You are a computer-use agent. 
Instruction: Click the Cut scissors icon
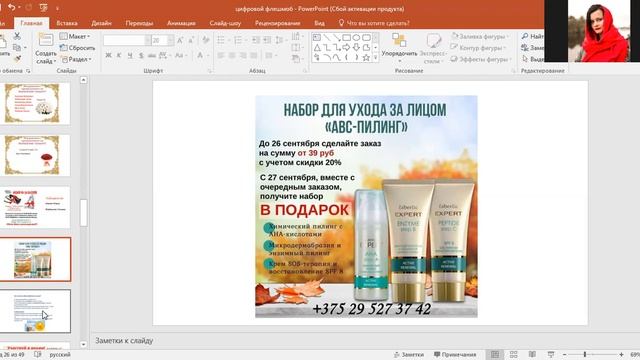(x=17, y=36)
